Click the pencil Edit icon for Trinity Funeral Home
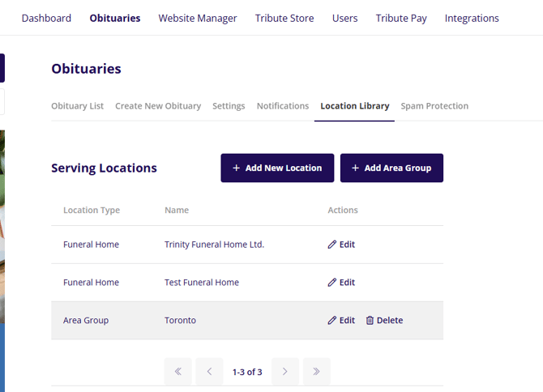 (x=332, y=245)
